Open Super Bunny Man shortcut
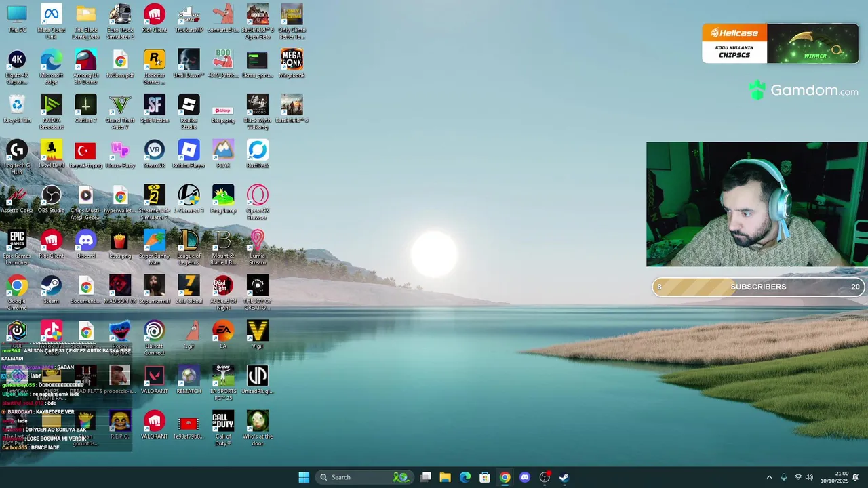The image size is (868, 488). 155,247
